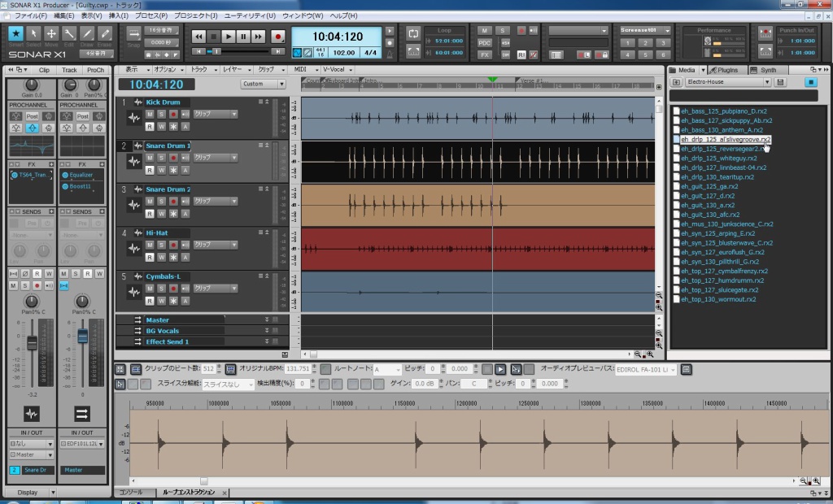Screen dimensions: 833x504
Task: Toggle the Snap to grid button
Action: [134, 33]
